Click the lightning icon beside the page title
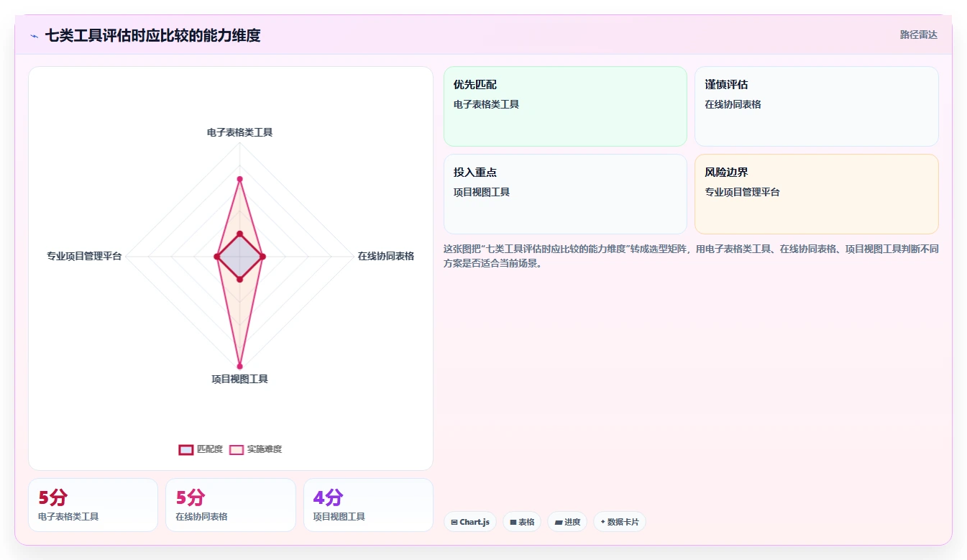 pyautogui.click(x=34, y=35)
